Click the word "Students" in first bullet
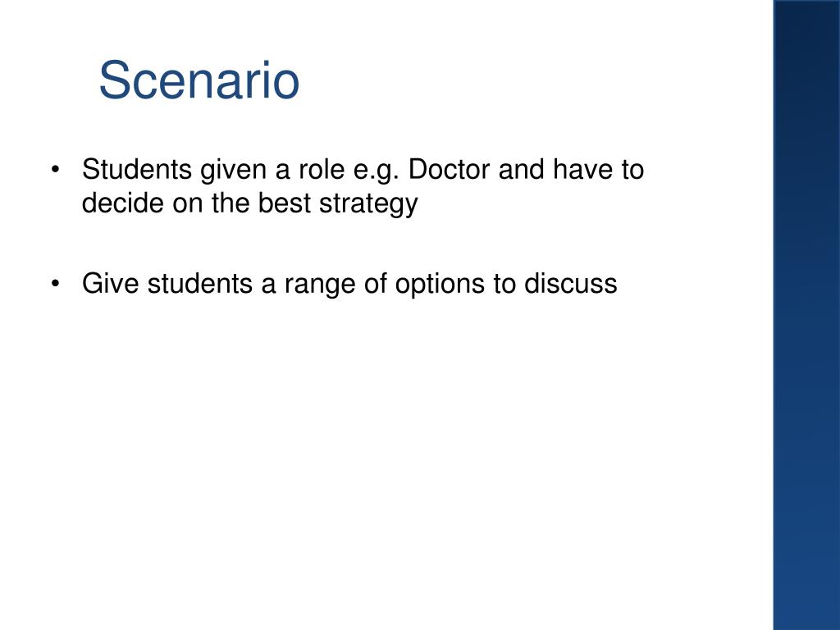 point(137,169)
